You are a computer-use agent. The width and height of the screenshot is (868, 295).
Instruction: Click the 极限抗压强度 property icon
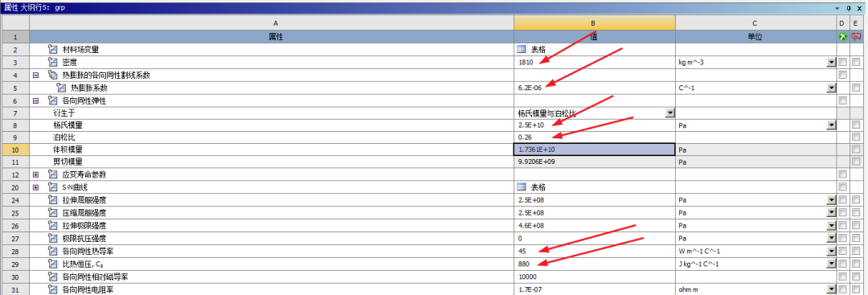[53, 238]
